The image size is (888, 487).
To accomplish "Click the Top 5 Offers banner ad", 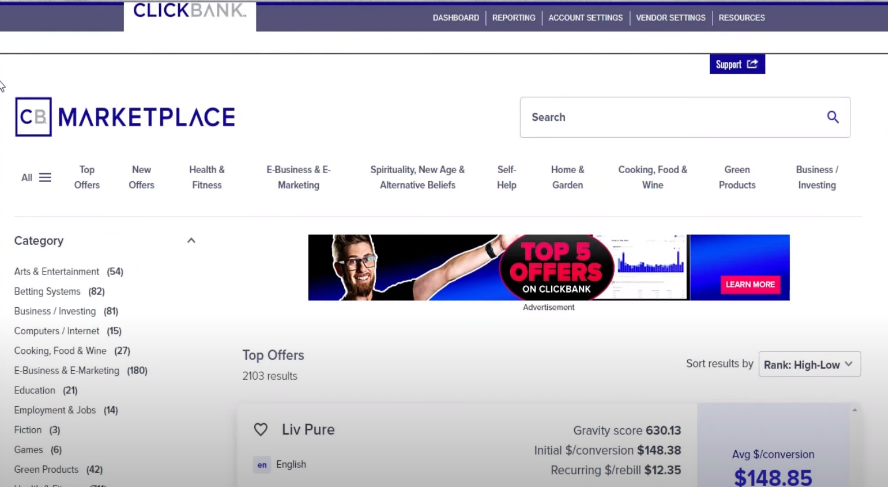I will (x=548, y=267).
